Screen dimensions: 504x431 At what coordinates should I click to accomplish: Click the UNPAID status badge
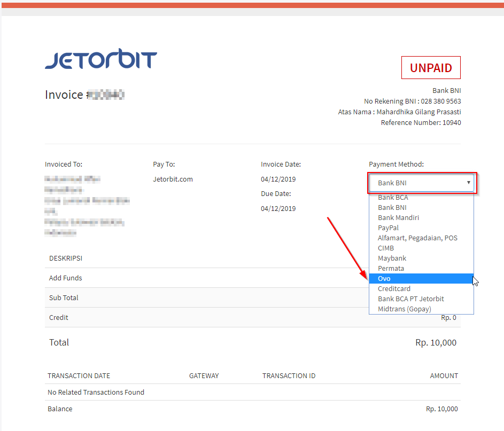431,68
